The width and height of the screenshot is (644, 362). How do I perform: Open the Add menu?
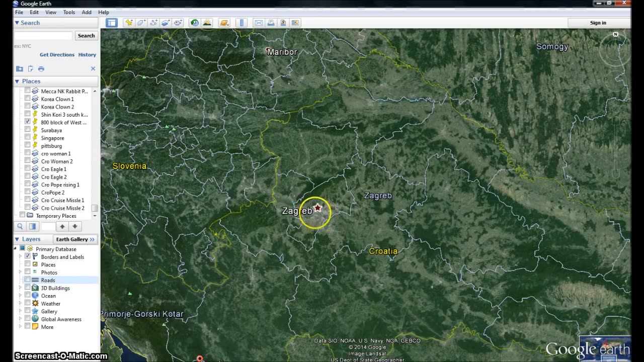[x=87, y=12]
